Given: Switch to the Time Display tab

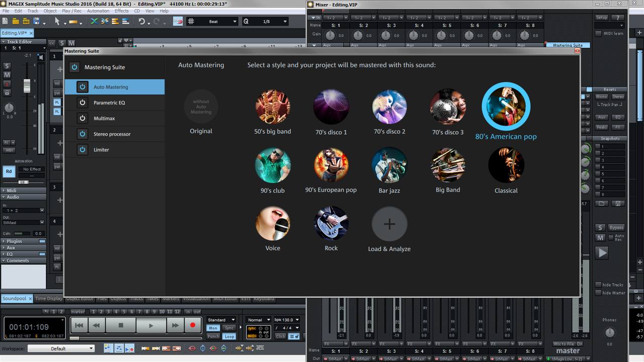Looking at the screenshot, I should point(49,298).
